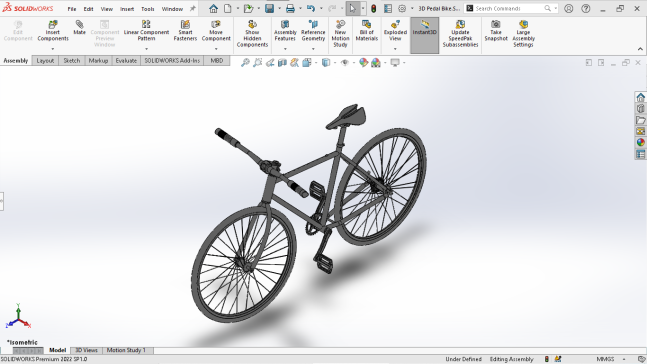Select the Mate tool
The image size is (647, 364).
pyautogui.click(x=79, y=28)
